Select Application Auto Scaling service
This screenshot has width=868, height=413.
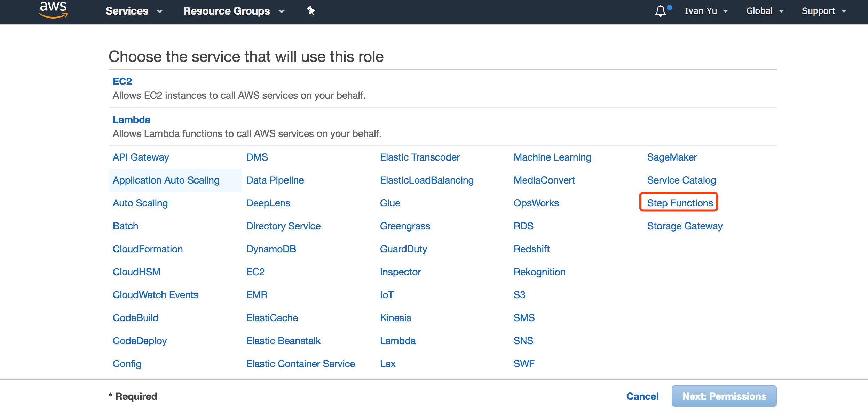[166, 180]
